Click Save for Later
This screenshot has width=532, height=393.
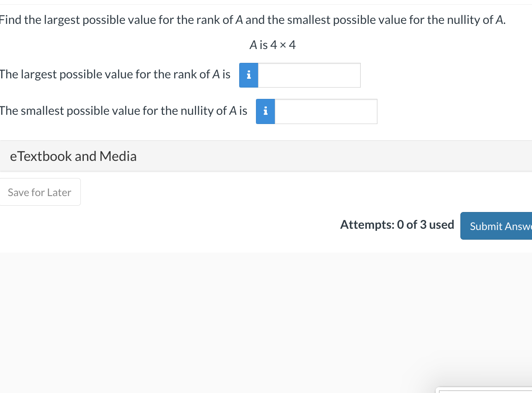coord(39,192)
